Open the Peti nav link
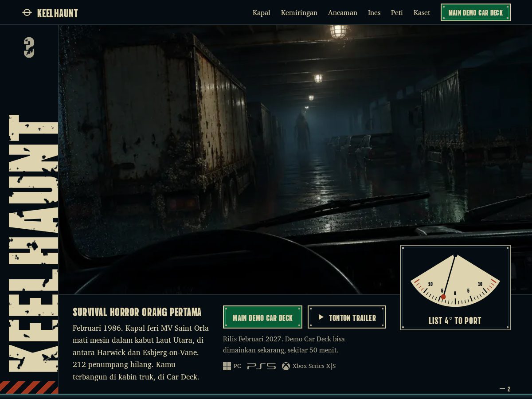532x399 pixels. pos(397,13)
